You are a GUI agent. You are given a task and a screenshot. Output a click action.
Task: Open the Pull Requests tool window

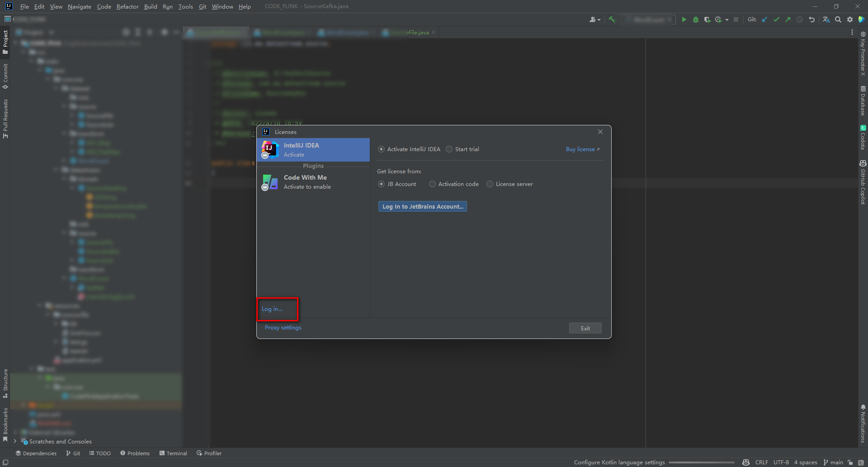[5, 119]
